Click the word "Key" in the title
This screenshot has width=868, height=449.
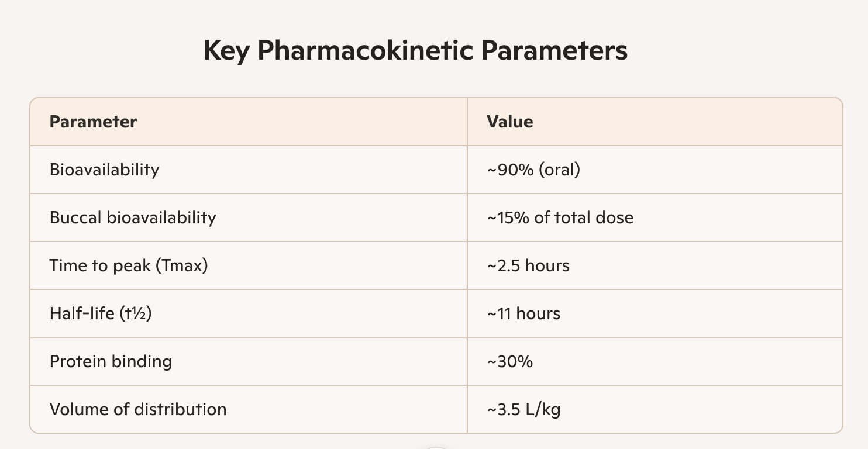coord(226,51)
